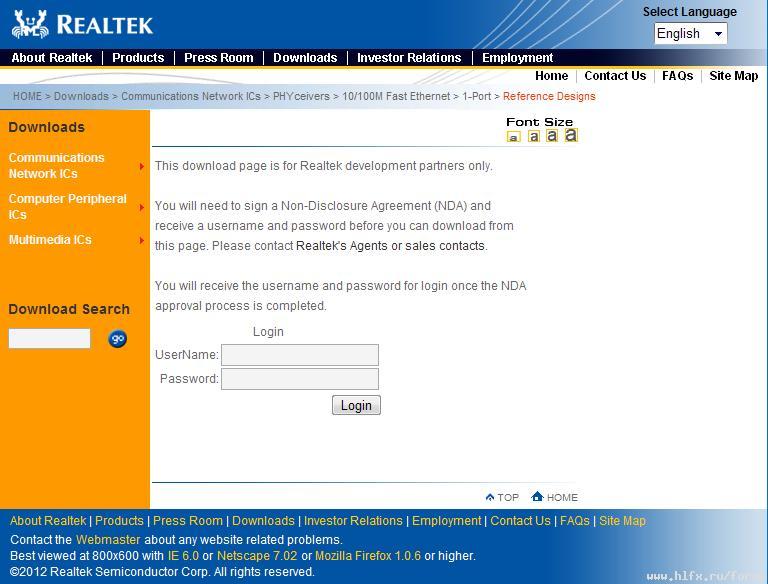Click Press Room in the footer
This screenshot has height=584, width=768.
click(188, 521)
